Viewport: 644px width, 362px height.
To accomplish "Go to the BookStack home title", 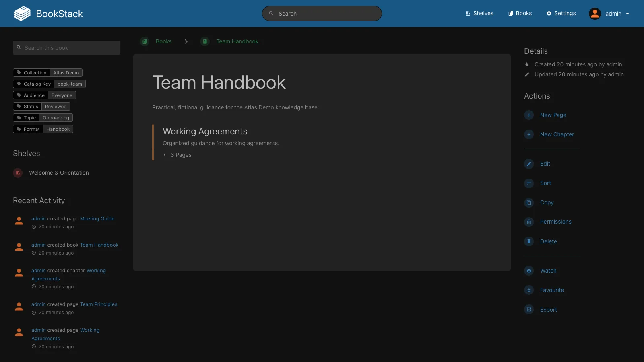I will pyautogui.click(x=60, y=14).
